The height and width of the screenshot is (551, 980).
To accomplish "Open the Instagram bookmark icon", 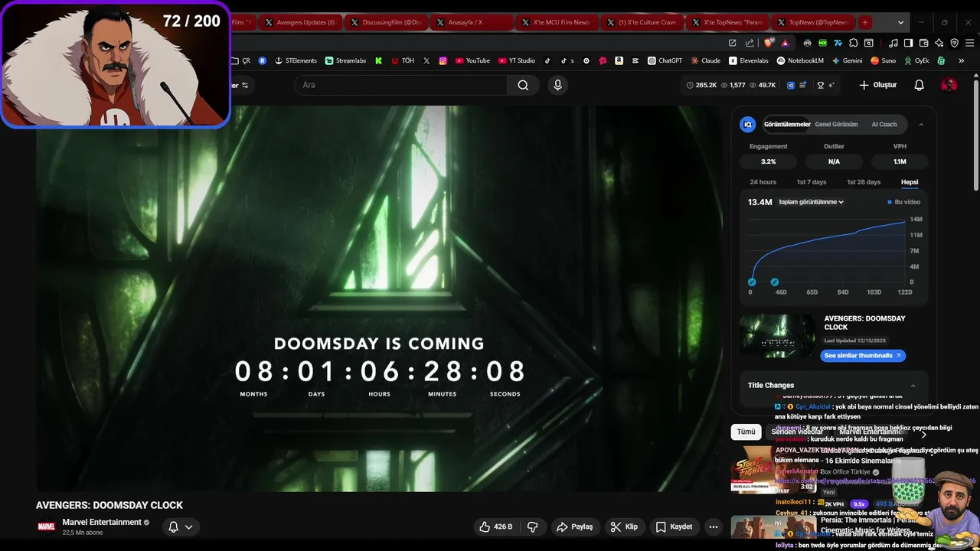I will (x=443, y=60).
